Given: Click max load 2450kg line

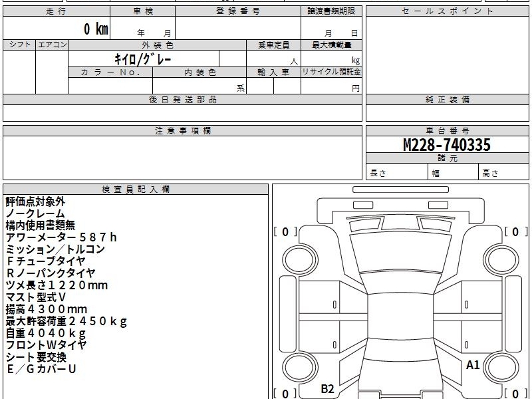Looking at the screenshot, I should click(x=66, y=321).
